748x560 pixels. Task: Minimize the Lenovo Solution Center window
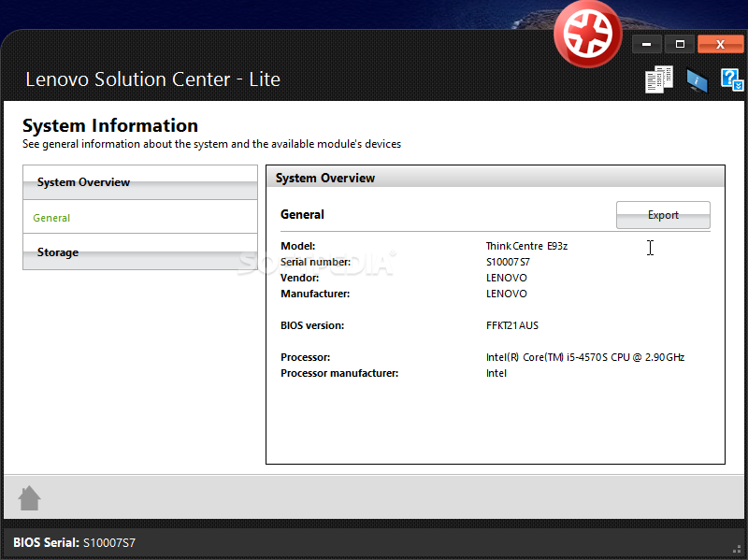[646, 44]
